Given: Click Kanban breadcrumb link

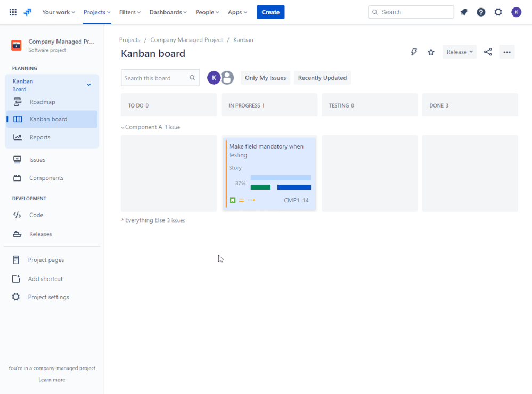Looking at the screenshot, I should 243,40.
